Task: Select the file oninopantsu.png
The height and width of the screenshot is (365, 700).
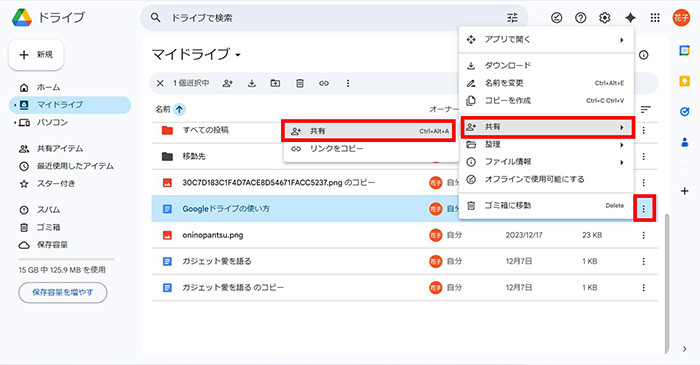Action: coord(404,235)
